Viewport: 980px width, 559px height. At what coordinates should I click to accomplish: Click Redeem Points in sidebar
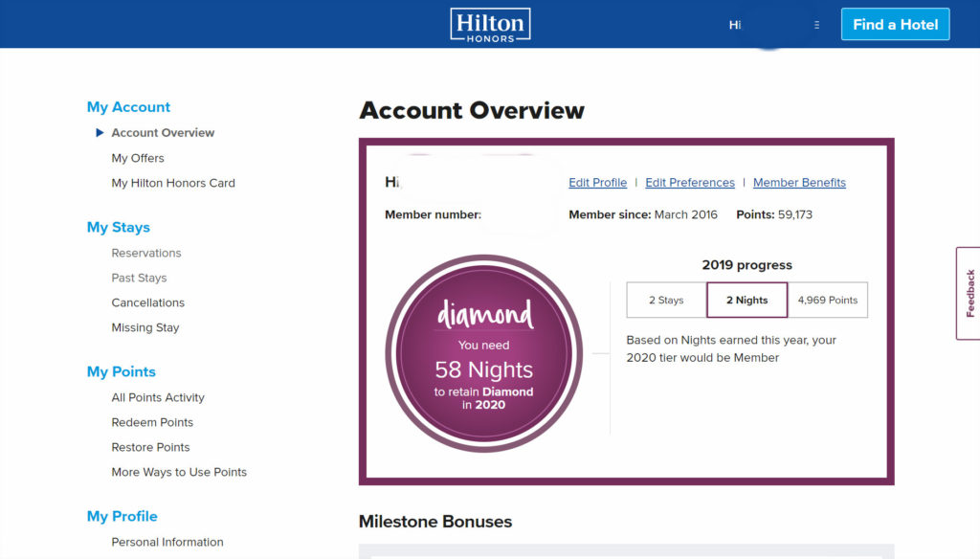point(152,422)
